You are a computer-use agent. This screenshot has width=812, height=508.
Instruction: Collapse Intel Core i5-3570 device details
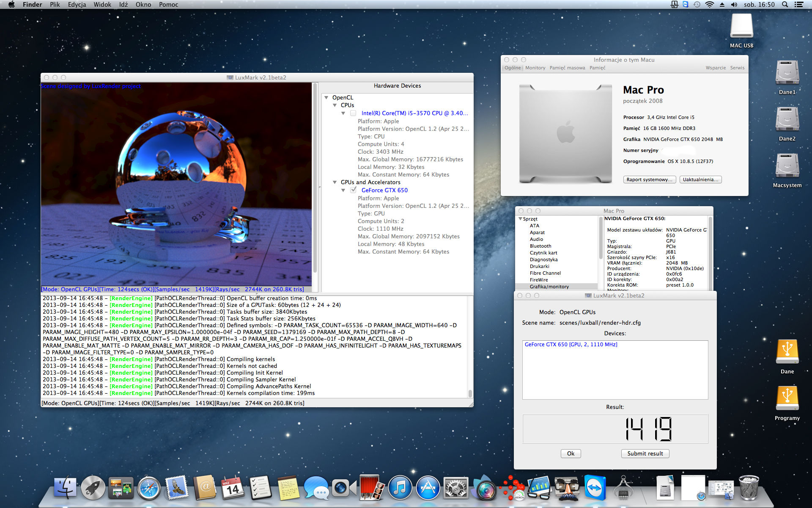point(343,113)
